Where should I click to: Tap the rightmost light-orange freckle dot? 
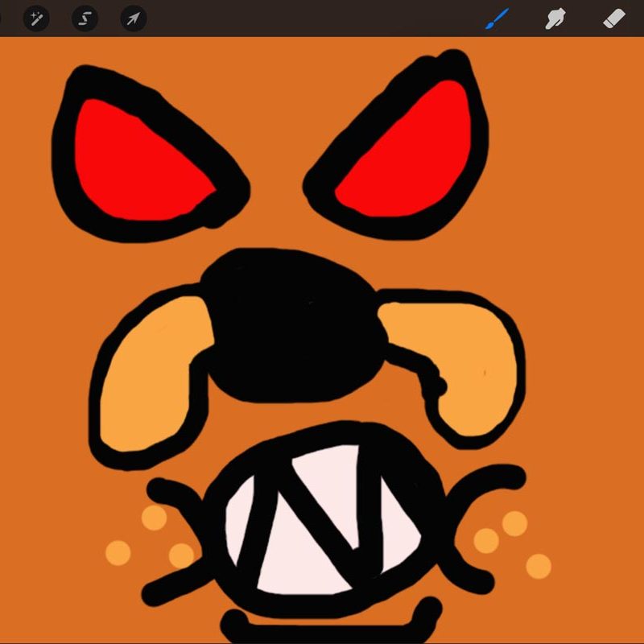(x=539, y=566)
